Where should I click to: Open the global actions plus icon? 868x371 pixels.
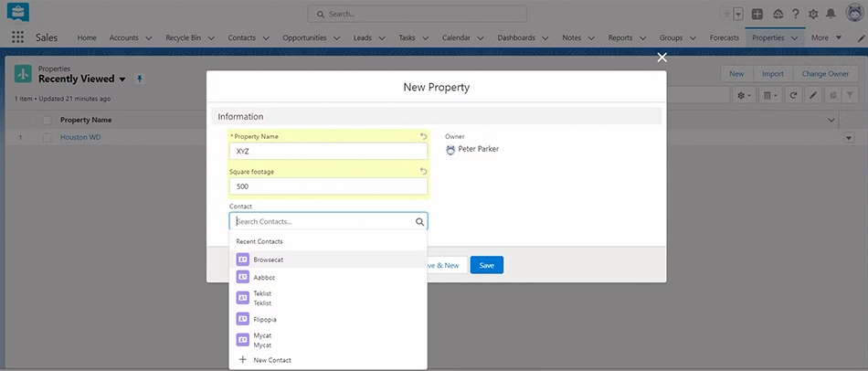point(757,14)
